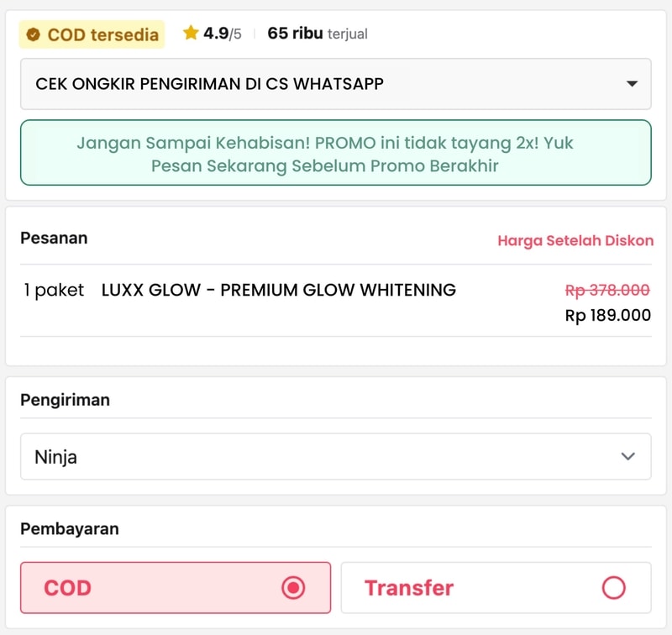This screenshot has height=635, width=672.
Task: Select the COD radio button
Action: (x=293, y=587)
